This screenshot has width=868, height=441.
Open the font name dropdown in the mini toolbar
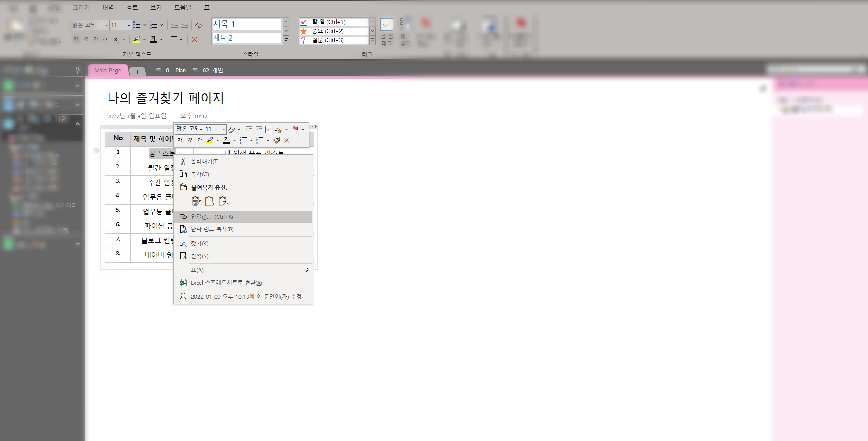201,129
